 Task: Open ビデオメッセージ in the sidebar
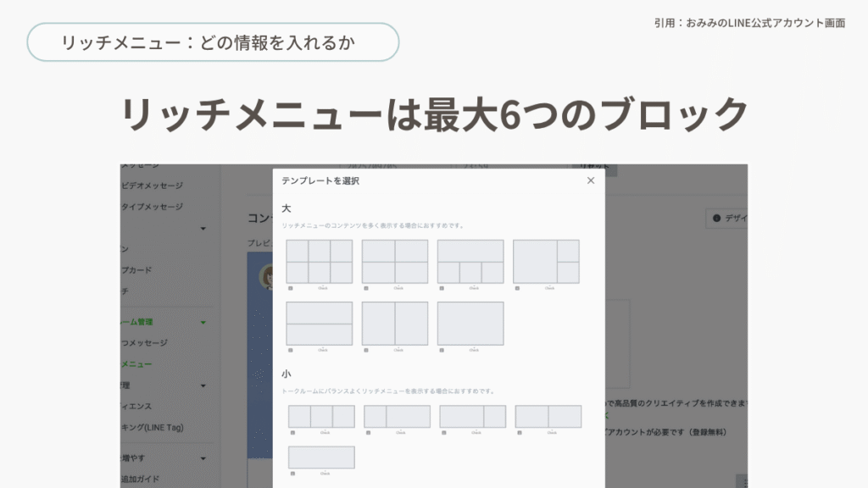(x=152, y=186)
